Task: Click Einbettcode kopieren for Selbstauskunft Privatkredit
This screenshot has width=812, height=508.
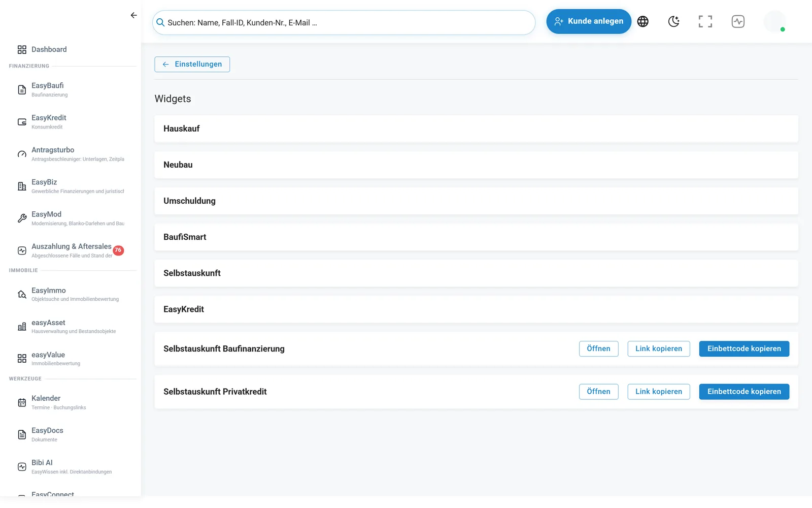Action: (x=744, y=392)
